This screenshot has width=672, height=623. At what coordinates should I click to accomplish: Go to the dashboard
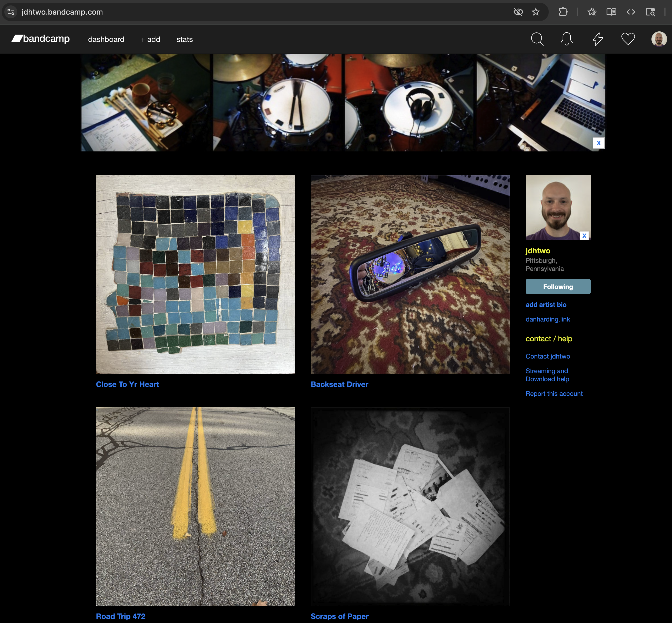106,39
